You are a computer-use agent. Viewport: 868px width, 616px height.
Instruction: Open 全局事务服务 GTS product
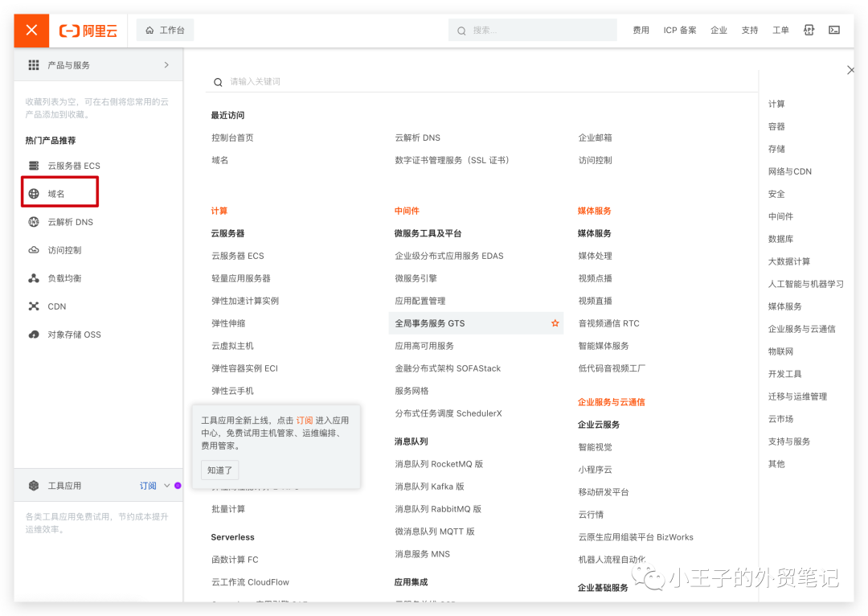(429, 323)
